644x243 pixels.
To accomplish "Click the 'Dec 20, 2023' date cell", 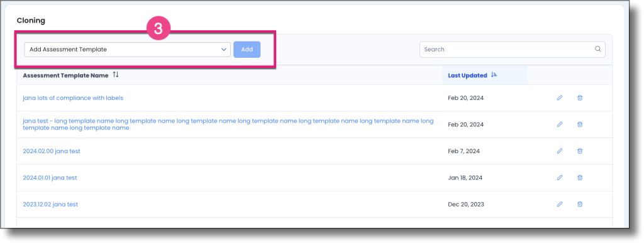I will pyautogui.click(x=466, y=204).
